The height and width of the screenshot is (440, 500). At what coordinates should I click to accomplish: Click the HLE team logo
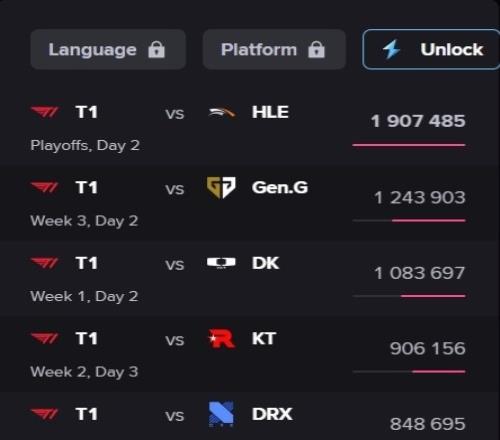click(x=222, y=113)
